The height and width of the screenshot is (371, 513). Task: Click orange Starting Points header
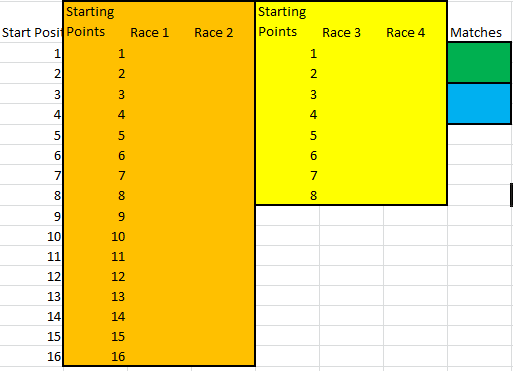[90, 22]
